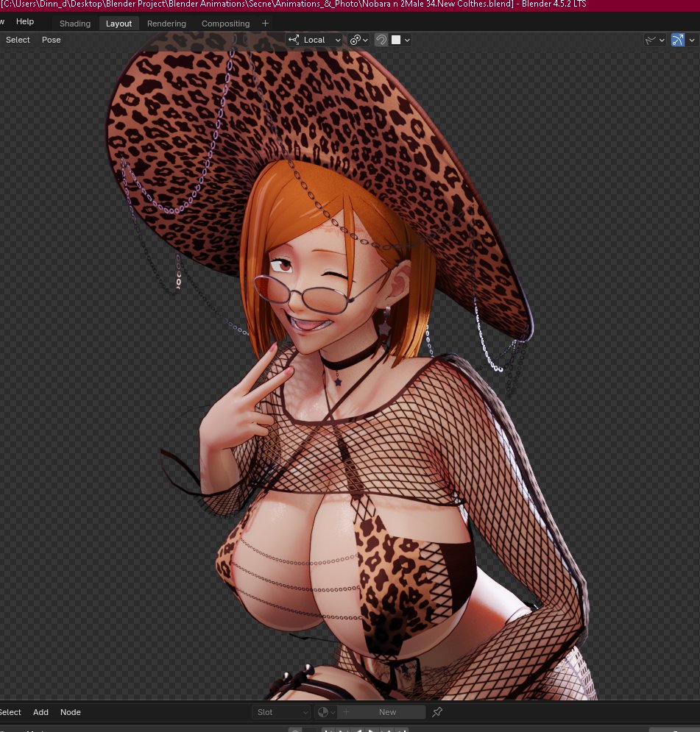Open the object types visibility dropdown
Viewport: 700px width, 732px height.
click(654, 40)
